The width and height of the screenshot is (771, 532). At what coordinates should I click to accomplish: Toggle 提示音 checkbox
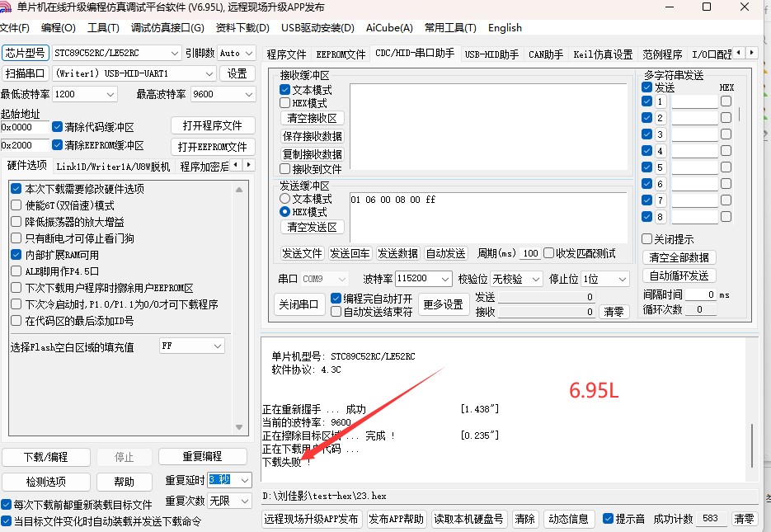[x=608, y=518]
